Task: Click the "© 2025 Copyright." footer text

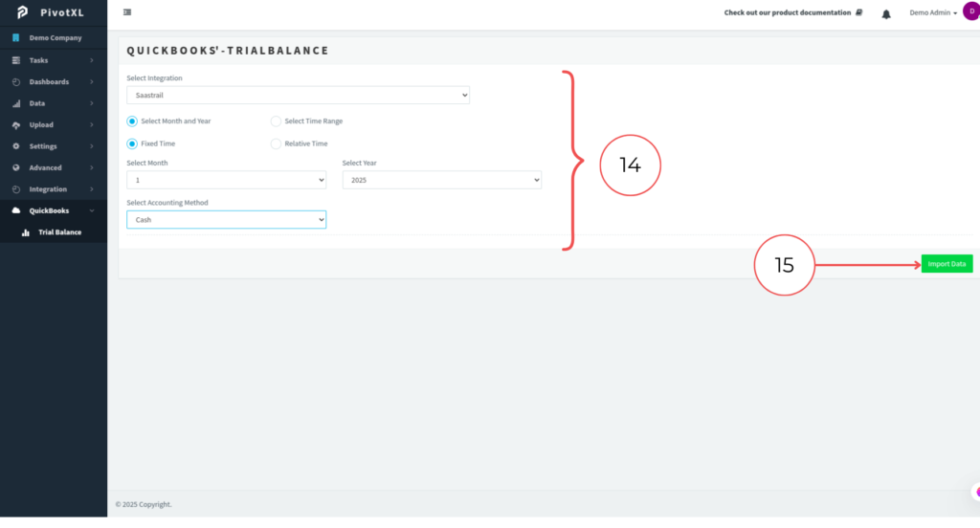Action: coord(144,505)
